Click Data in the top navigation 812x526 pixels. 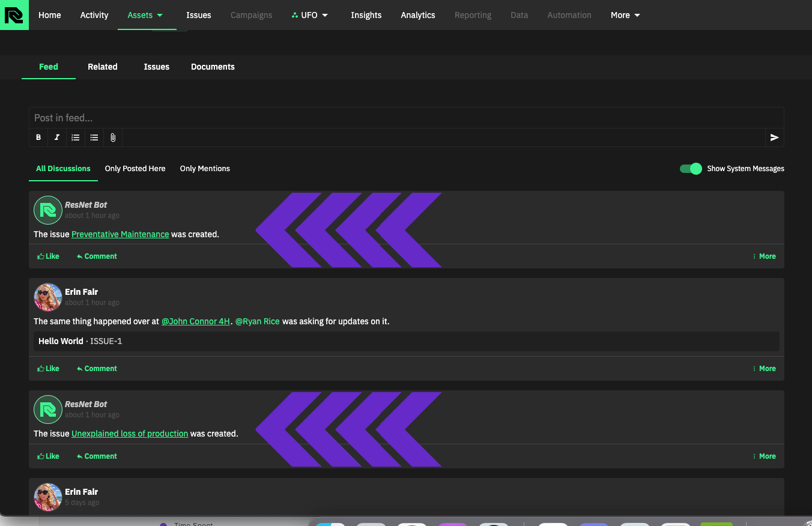click(520, 15)
